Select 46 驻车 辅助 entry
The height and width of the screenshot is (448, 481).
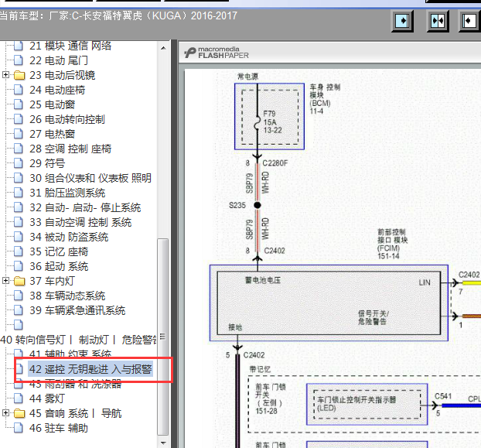(59, 428)
